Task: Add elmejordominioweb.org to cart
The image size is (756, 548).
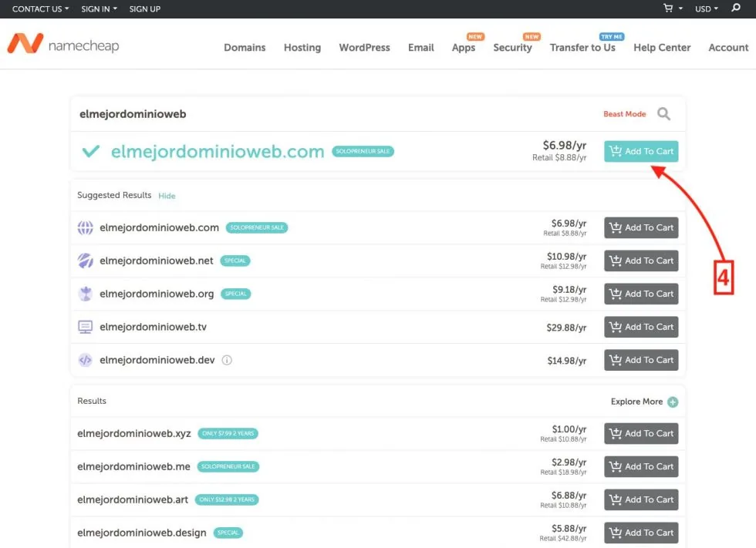Action: (641, 294)
